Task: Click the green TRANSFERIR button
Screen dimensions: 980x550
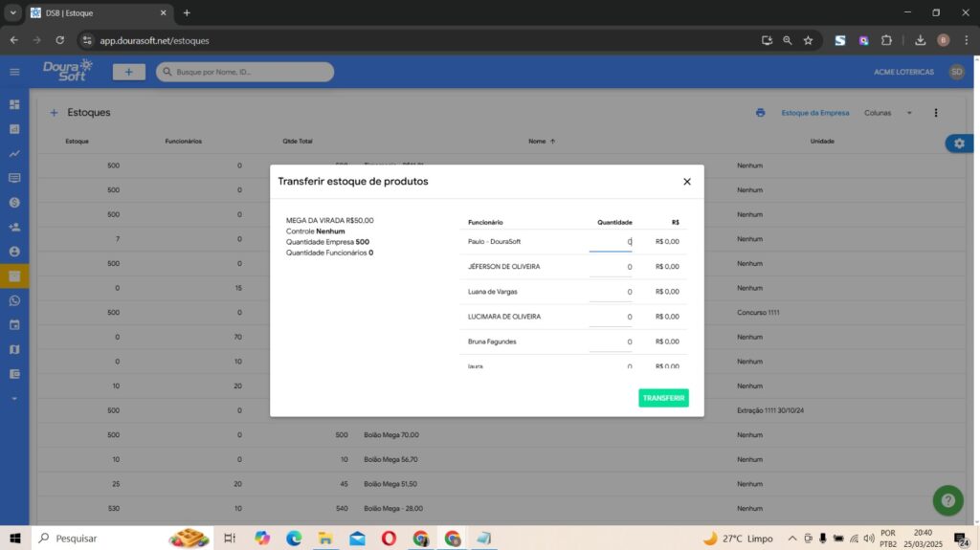Action: pos(663,398)
